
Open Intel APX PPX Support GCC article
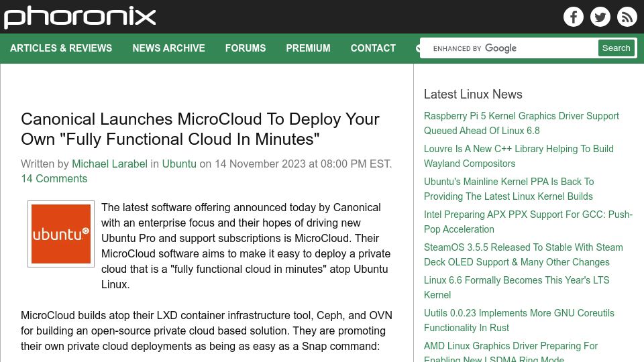(x=528, y=222)
